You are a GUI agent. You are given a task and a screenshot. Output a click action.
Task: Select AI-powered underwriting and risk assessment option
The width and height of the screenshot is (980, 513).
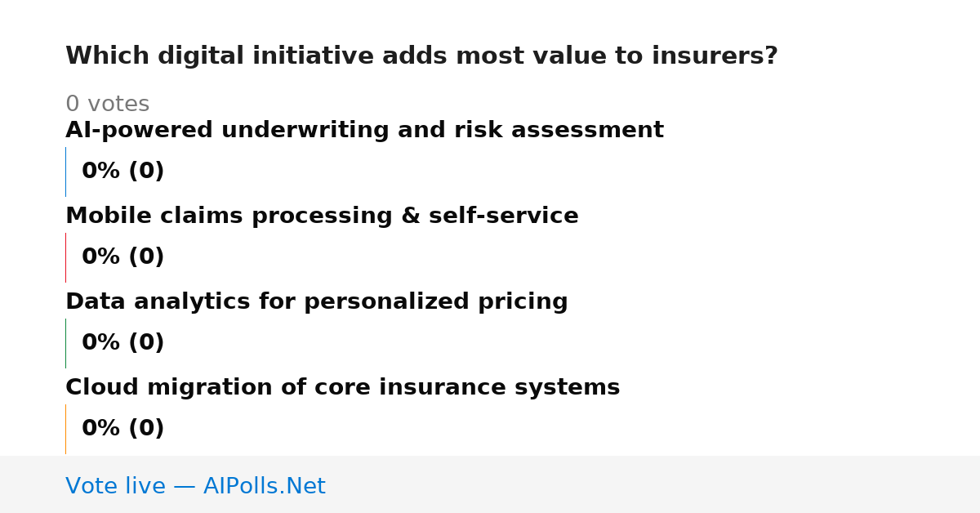pos(364,131)
